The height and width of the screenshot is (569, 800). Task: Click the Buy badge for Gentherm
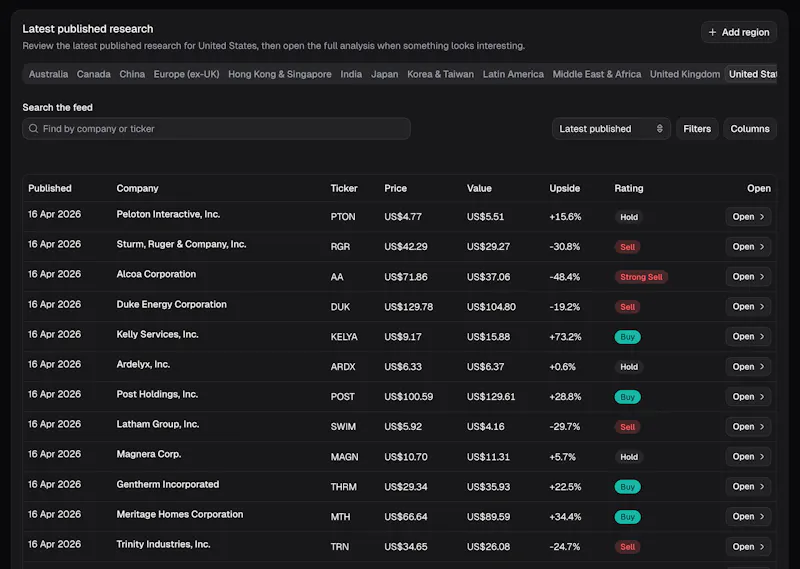tap(628, 487)
